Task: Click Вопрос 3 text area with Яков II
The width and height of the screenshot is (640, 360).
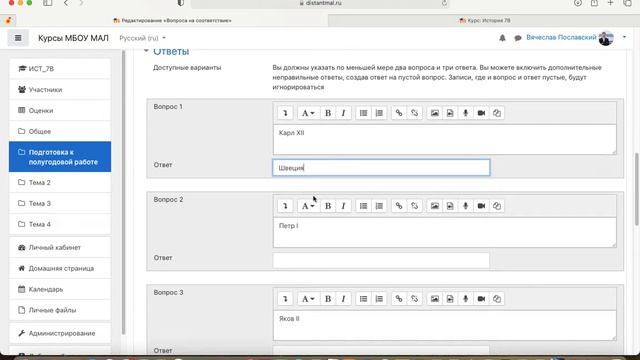Action: pyautogui.click(x=444, y=325)
